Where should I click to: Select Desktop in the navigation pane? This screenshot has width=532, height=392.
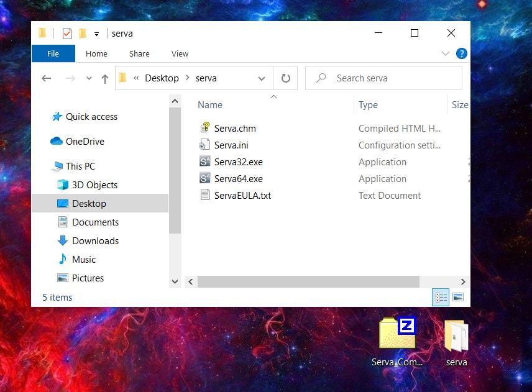pyautogui.click(x=100, y=203)
